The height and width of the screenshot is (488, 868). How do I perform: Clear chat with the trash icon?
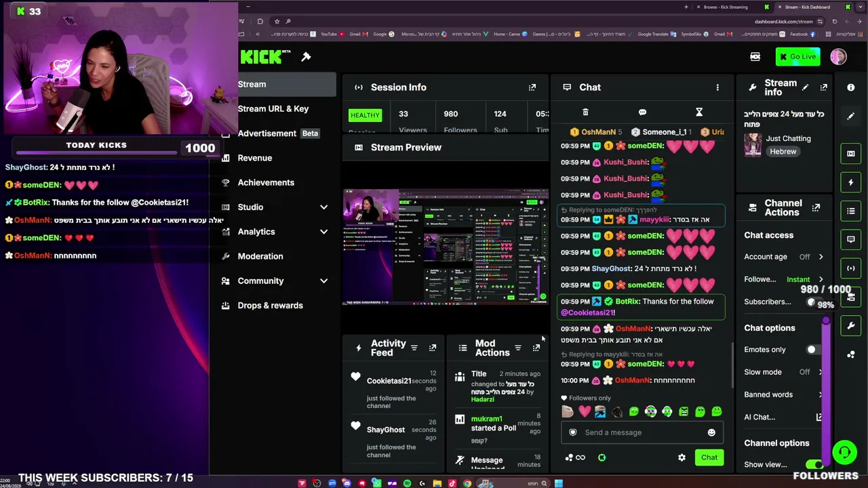coord(585,113)
